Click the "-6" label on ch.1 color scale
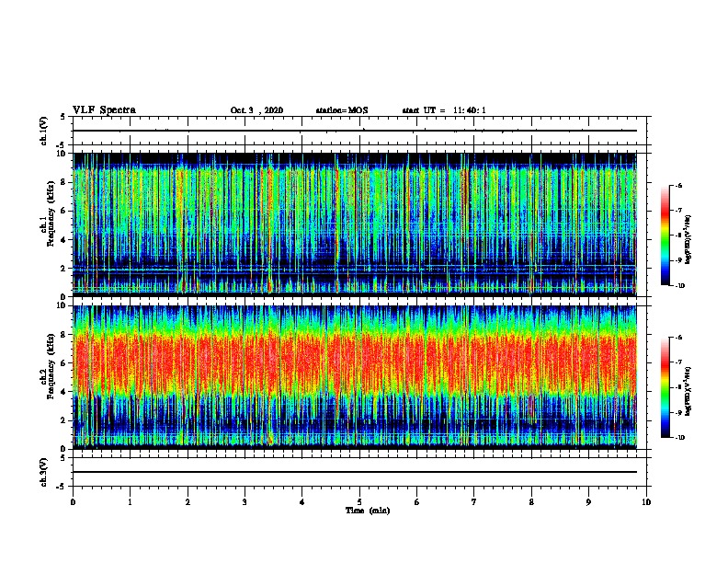 coord(678,186)
